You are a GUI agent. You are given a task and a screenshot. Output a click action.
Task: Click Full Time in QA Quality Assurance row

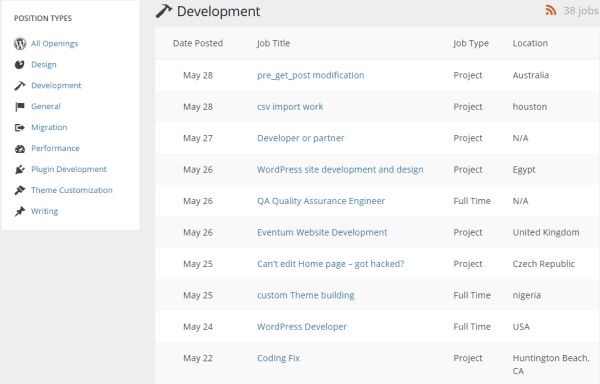pos(472,201)
